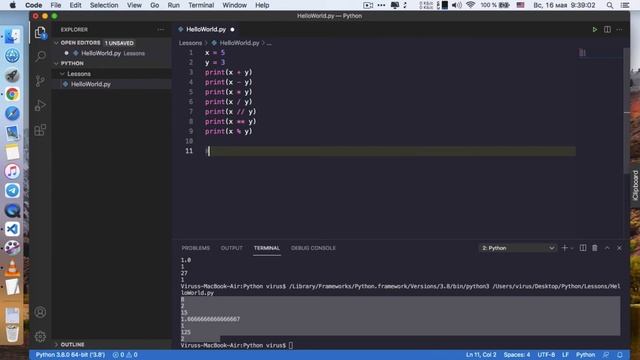The width and height of the screenshot is (640, 360).
Task: Change indentation via Spaces: 4
Action: (x=517, y=355)
